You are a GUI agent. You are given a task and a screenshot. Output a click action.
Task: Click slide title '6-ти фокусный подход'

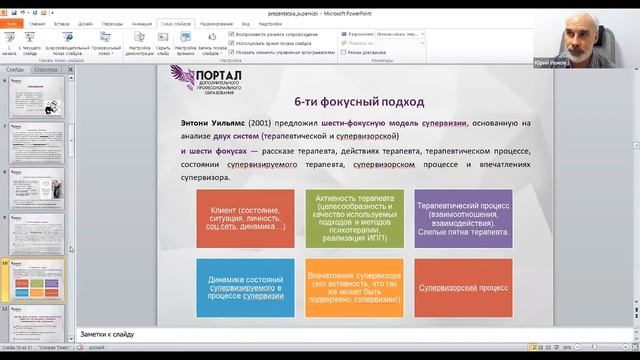359,102
